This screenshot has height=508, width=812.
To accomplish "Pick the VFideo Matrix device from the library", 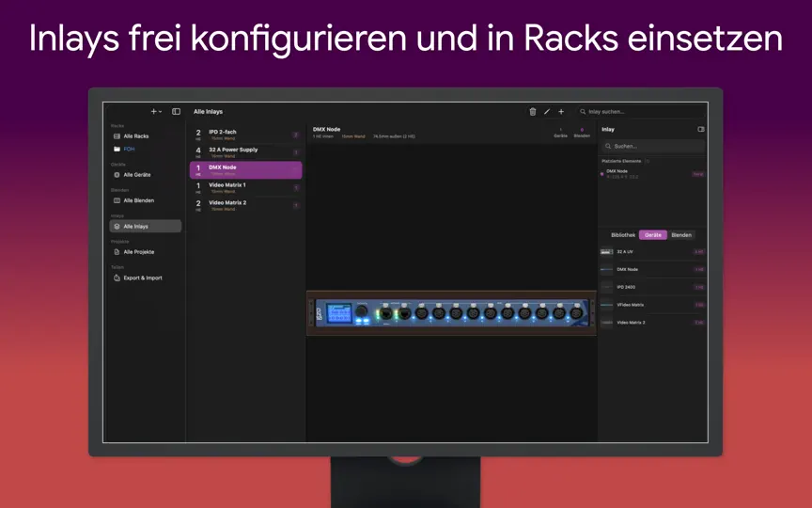I will pyautogui.click(x=652, y=305).
